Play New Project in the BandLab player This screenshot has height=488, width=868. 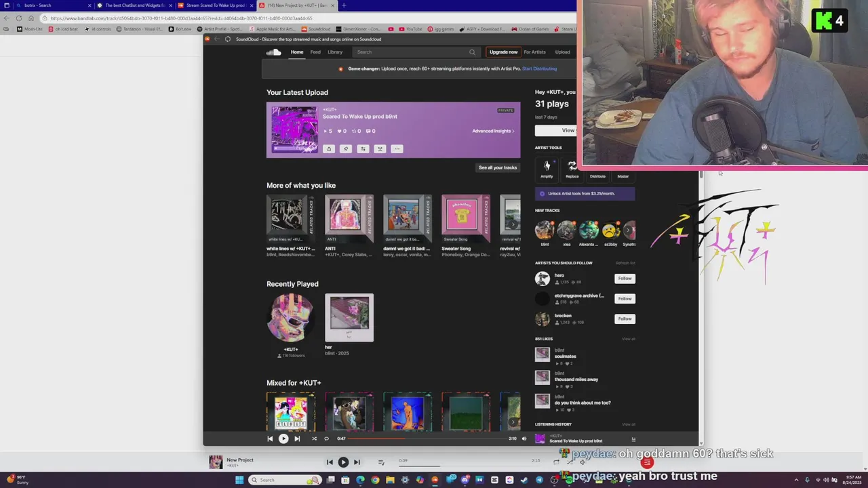[343, 462]
